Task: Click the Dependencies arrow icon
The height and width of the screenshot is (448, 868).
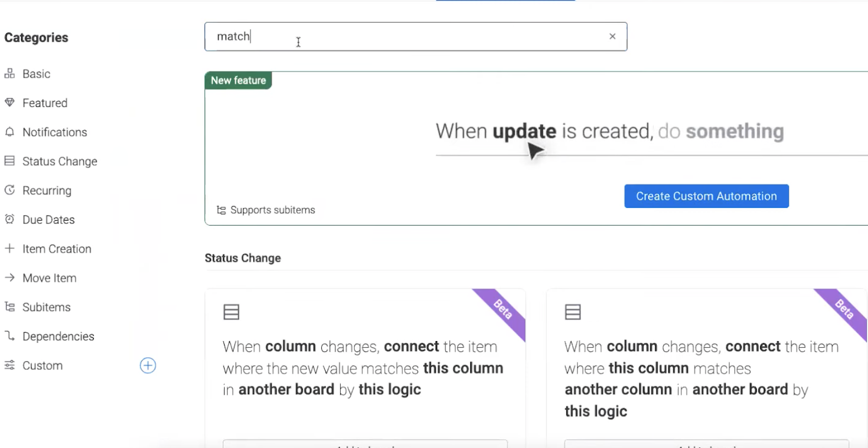Action: point(9,336)
